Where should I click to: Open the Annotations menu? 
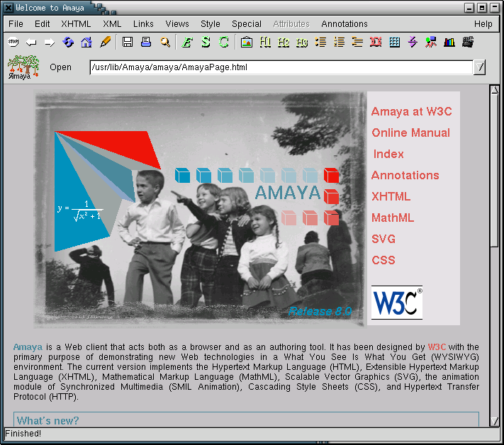(x=344, y=23)
